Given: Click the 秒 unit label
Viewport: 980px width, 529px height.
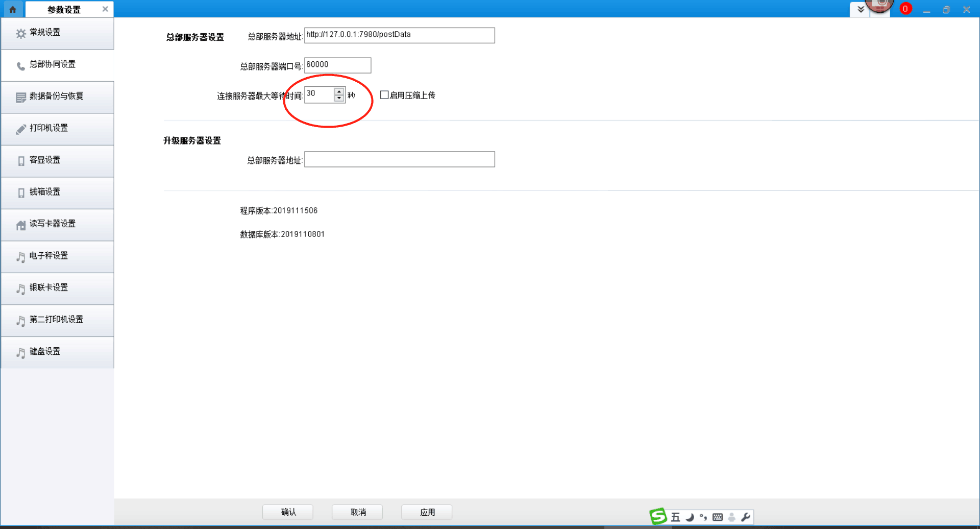Looking at the screenshot, I should [351, 95].
